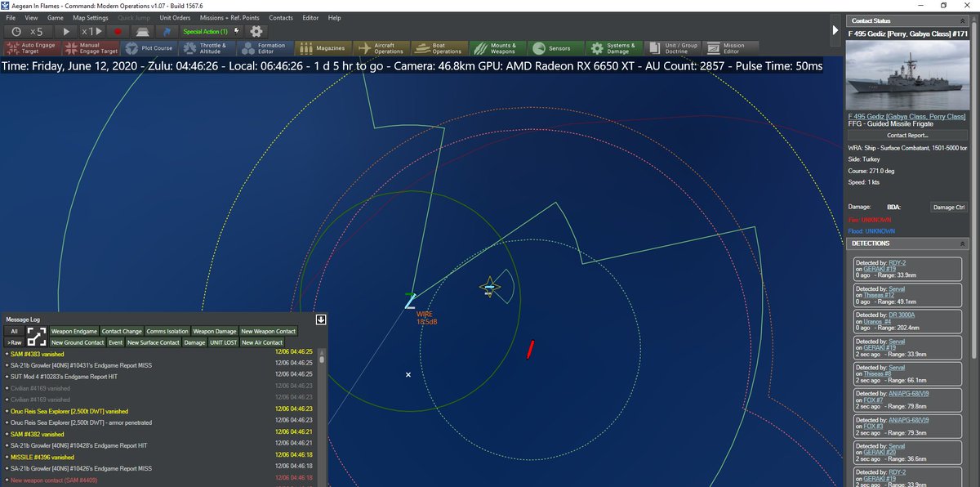The image size is (980, 487).
Task: Open Boat Operations
Action: (x=439, y=48)
